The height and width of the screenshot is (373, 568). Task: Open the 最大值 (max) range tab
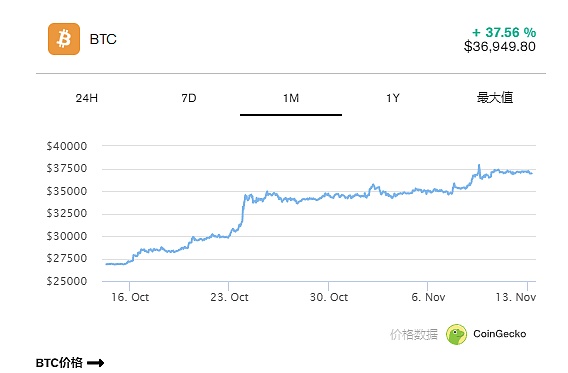tap(495, 98)
